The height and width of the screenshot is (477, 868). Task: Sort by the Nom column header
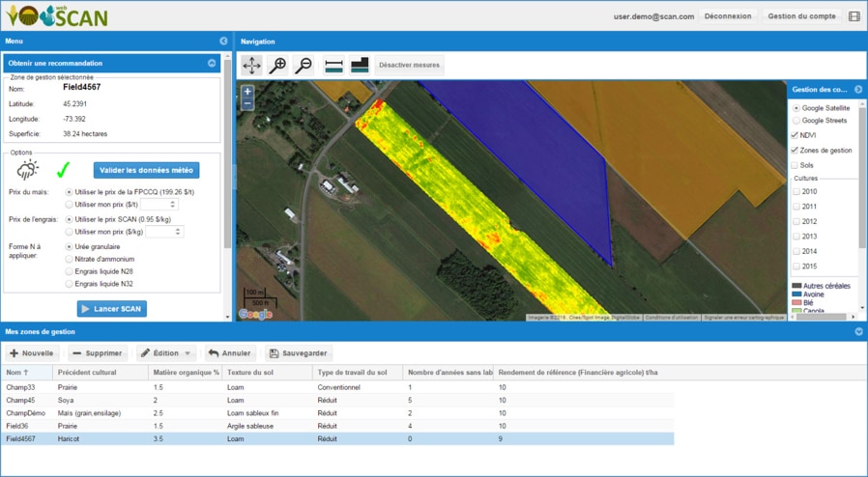tap(26, 373)
